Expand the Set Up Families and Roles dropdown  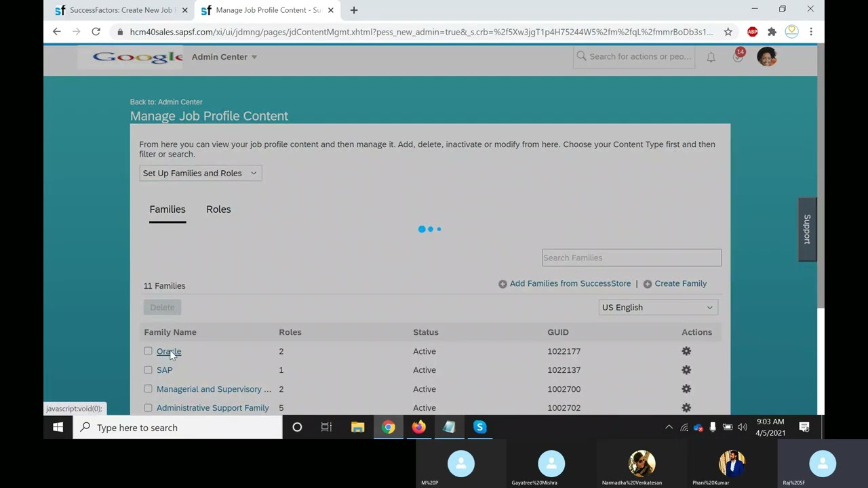click(x=201, y=174)
